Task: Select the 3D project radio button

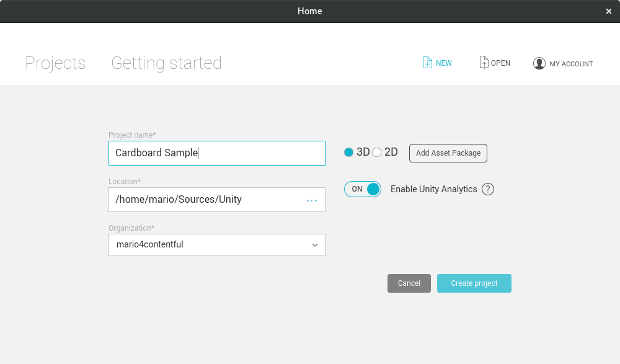Action: click(x=348, y=153)
